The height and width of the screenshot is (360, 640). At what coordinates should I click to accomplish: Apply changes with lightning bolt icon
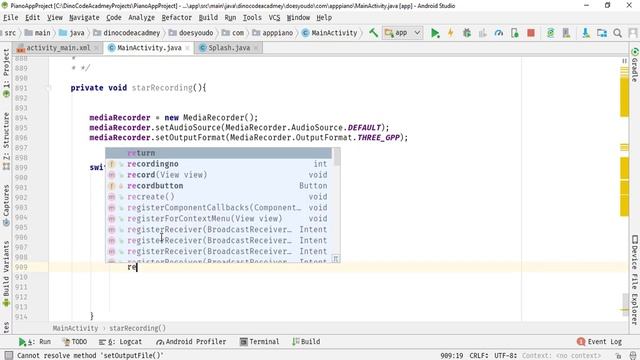tap(451, 33)
